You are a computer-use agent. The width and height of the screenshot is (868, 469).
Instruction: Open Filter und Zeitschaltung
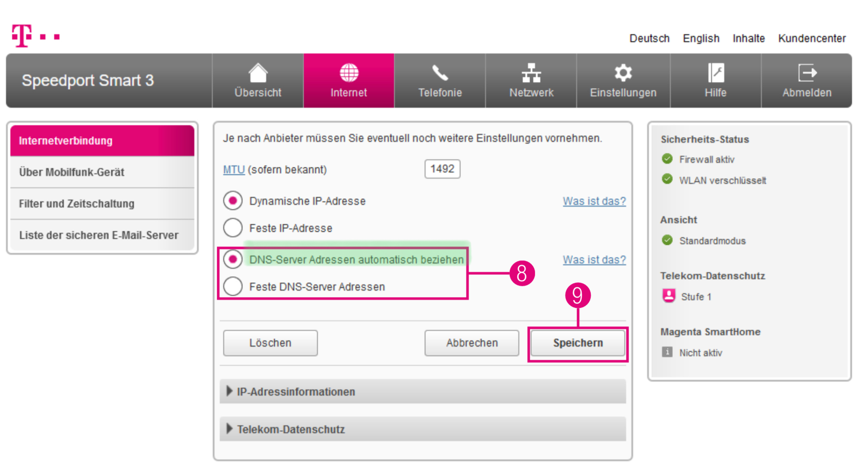[x=102, y=204]
